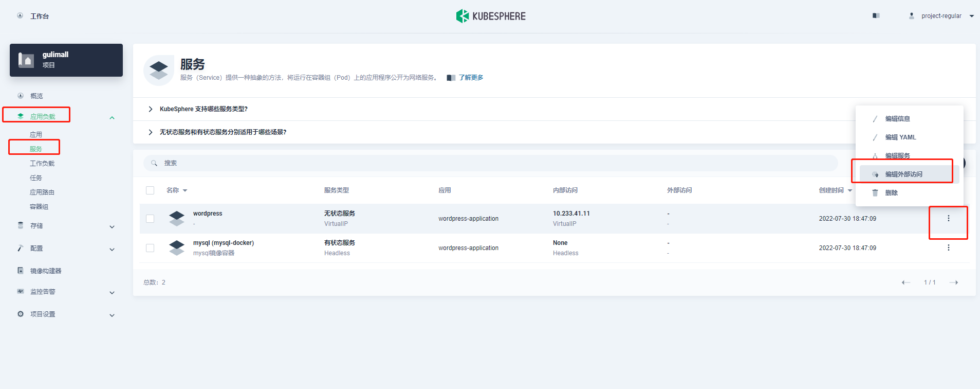Open 容器组 in the sidebar
980x389 pixels.
pyautogui.click(x=39, y=207)
